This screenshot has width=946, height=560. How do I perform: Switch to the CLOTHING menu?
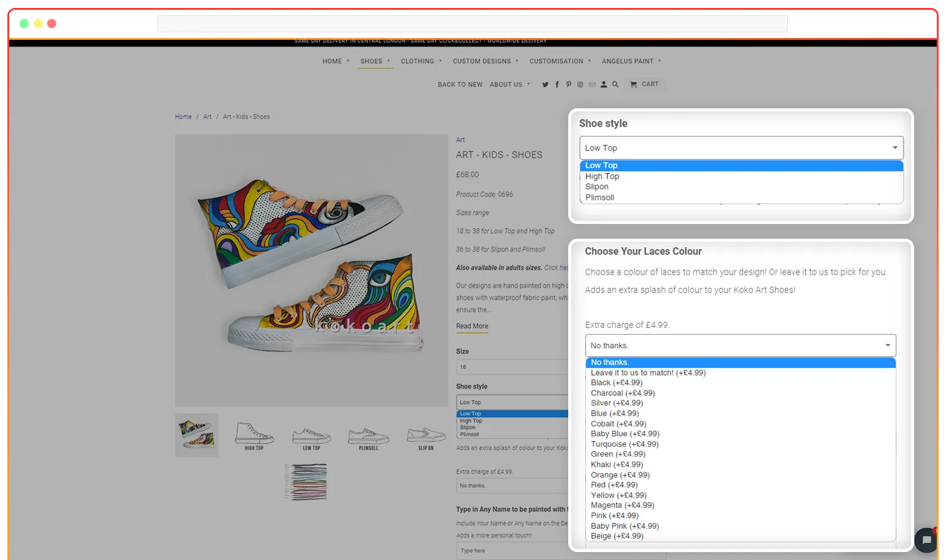[418, 61]
